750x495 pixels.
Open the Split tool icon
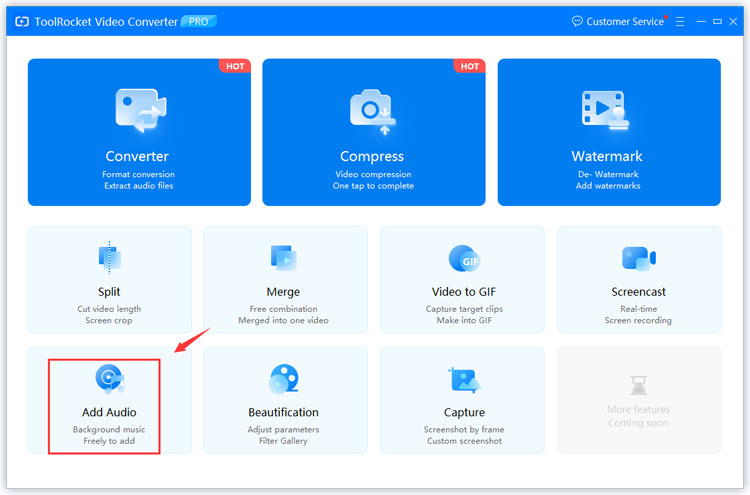pos(110,258)
